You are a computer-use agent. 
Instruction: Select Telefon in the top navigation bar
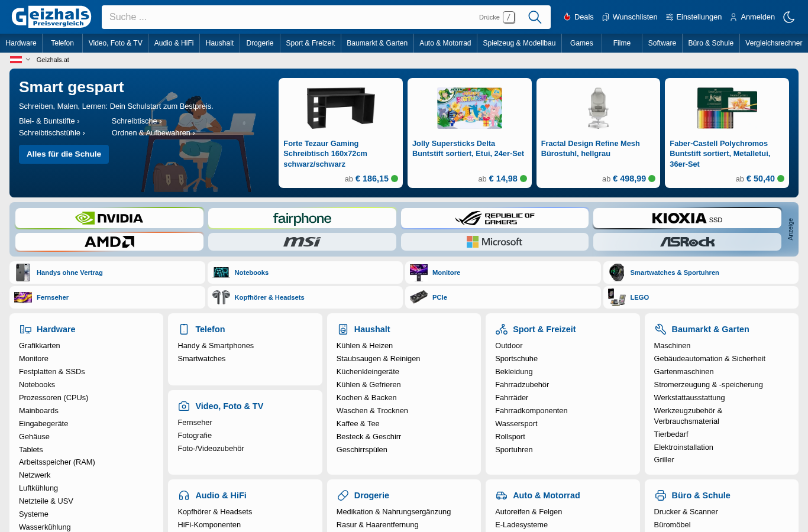[x=62, y=43]
